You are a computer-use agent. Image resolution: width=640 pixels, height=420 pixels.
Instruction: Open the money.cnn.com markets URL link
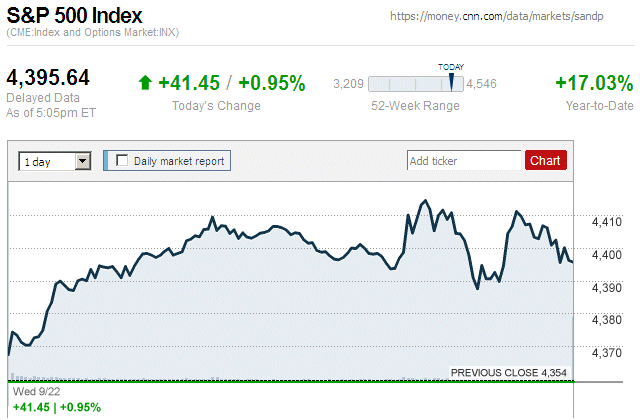(510, 17)
